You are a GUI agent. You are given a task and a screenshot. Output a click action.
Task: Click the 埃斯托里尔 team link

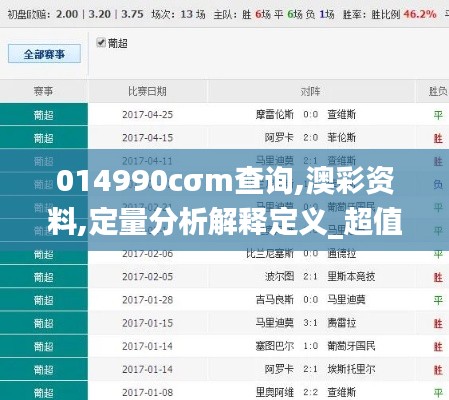351,369
